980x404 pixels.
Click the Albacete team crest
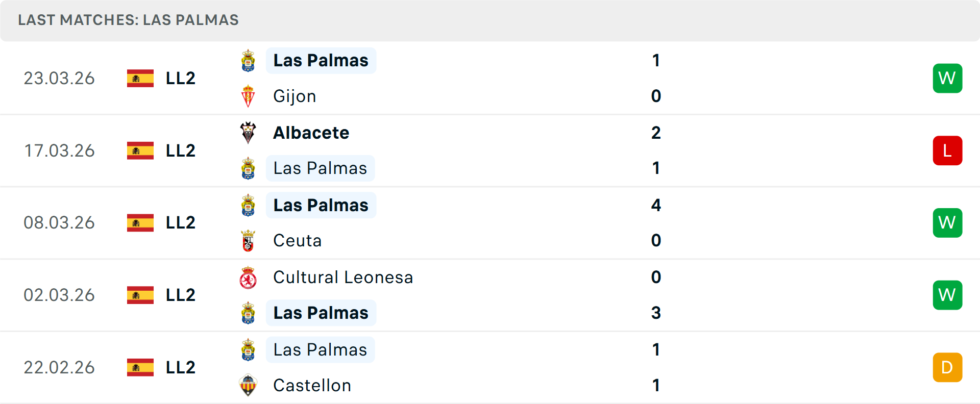pyautogui.click(x=248, y=133)
